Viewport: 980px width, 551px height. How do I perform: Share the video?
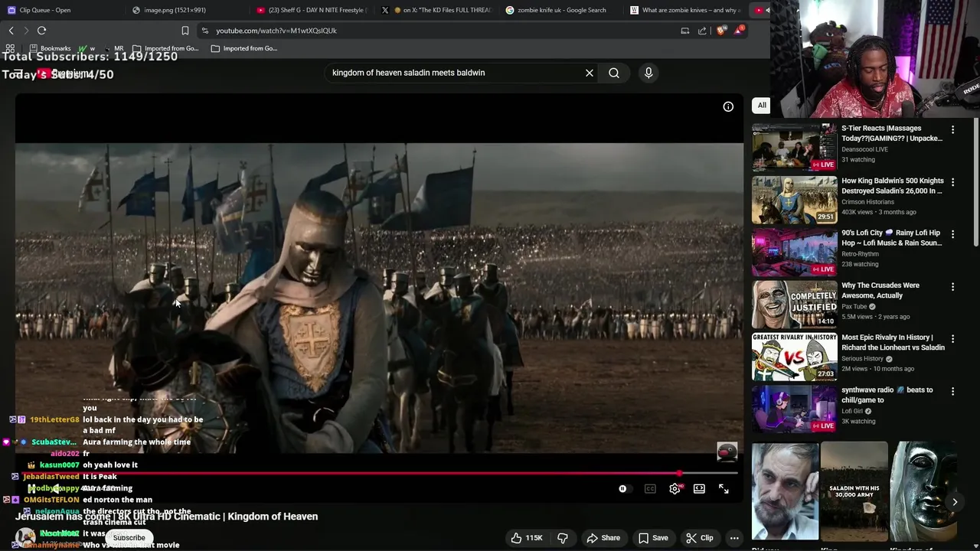point(603,538)
